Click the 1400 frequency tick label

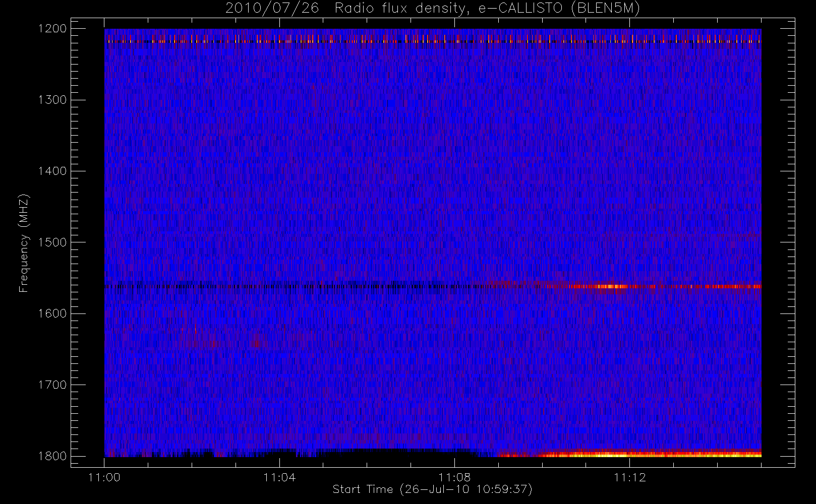[52, 171]
